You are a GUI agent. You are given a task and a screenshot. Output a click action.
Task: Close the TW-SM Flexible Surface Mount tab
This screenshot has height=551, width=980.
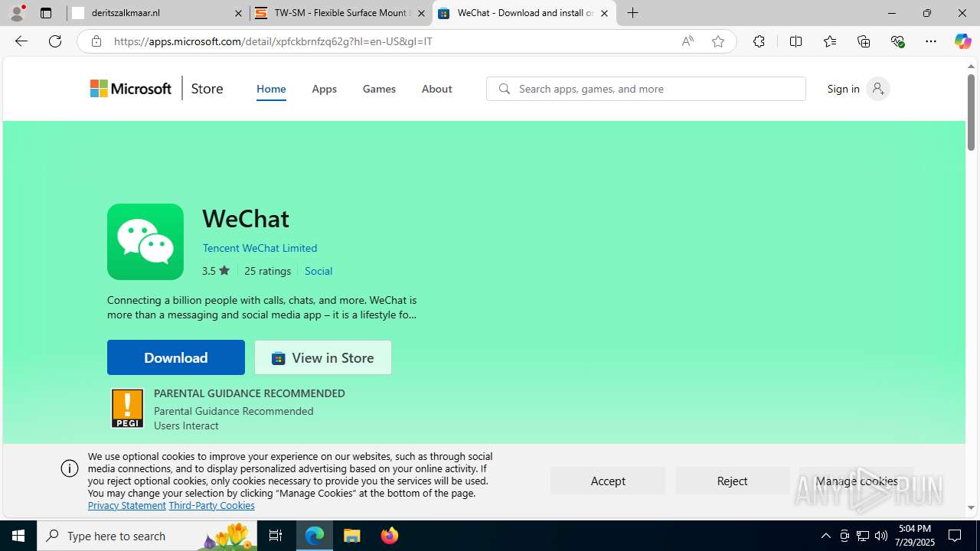click(421, 13)
